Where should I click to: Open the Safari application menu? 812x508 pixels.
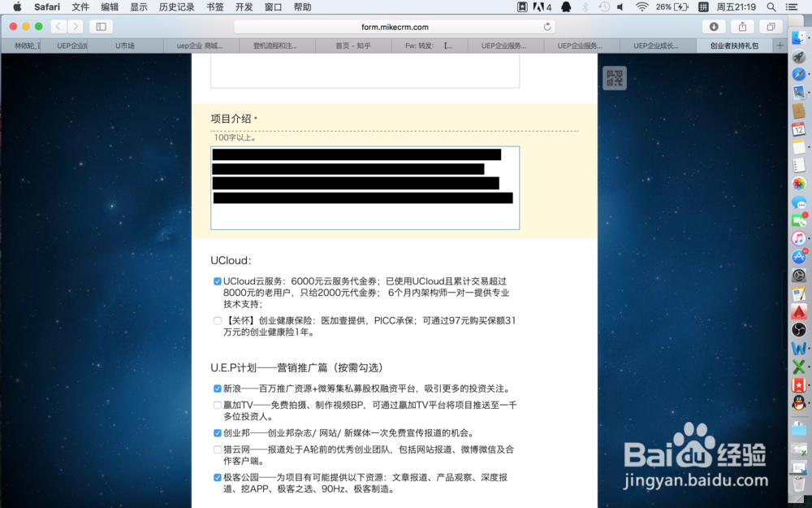(x=47, y=7)
